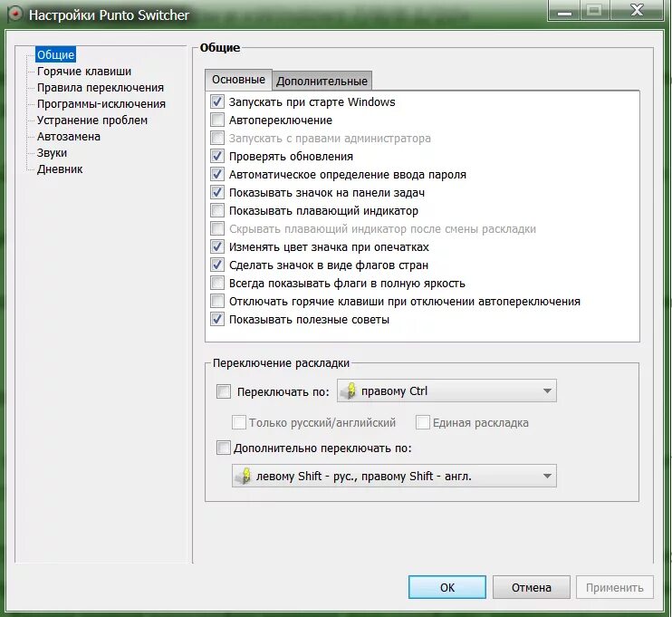This screenshot has width=672, height=617.
Task: Select 'Общие' in the settings tree
Action: click(x=56, y=55)
